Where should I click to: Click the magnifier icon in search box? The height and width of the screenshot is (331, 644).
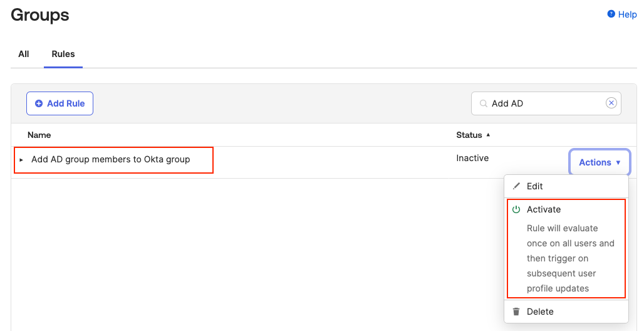coord(483,103)
